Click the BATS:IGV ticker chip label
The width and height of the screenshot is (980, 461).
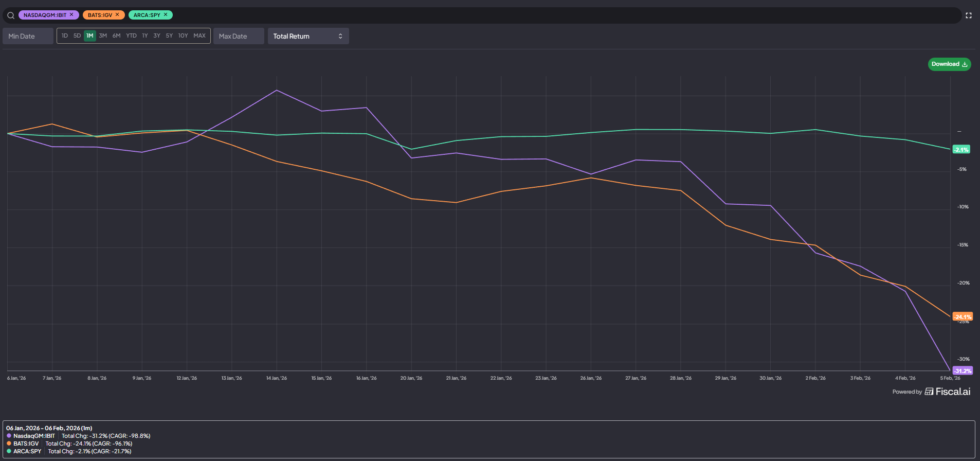click(x=100, y=15)
